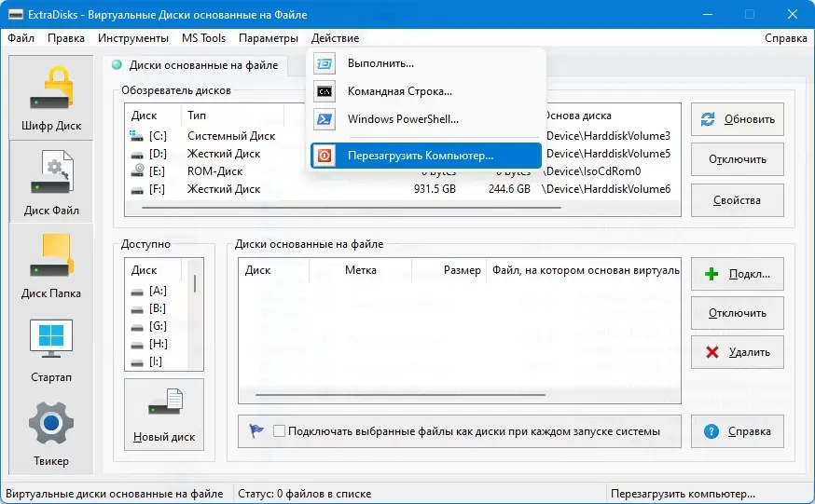Select the 931.5 GB size cell

pos(435,189)
